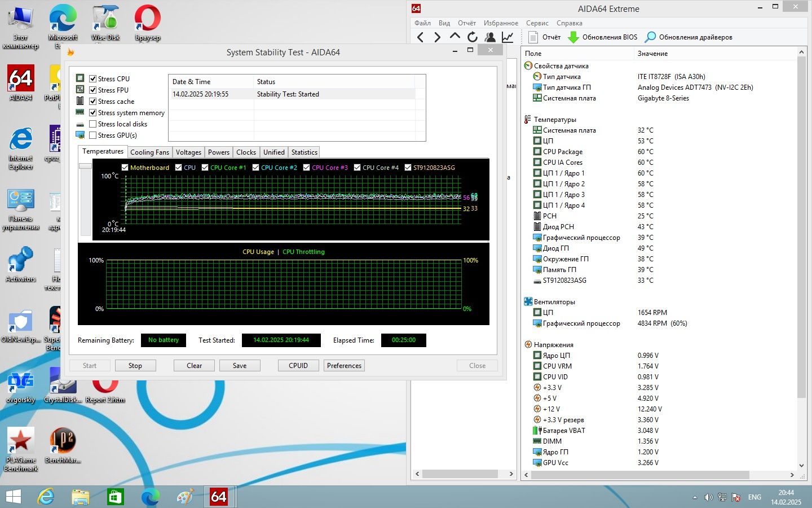The height and width of the screenshot is (508, 812).
Task: Click volume icon in system tray
Action: pos(708,497)
